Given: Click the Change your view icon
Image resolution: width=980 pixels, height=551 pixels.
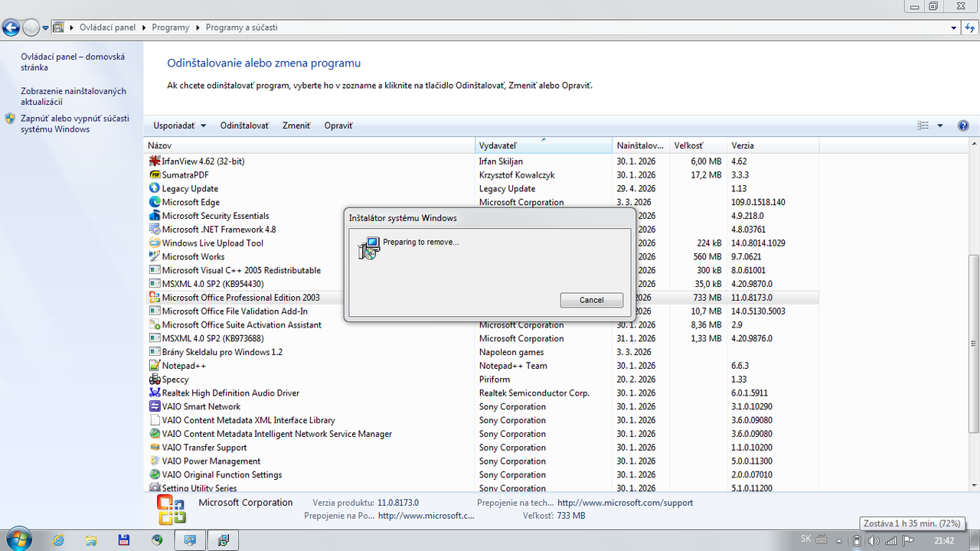Looking at the screenshot, I should tap(923, 126).
